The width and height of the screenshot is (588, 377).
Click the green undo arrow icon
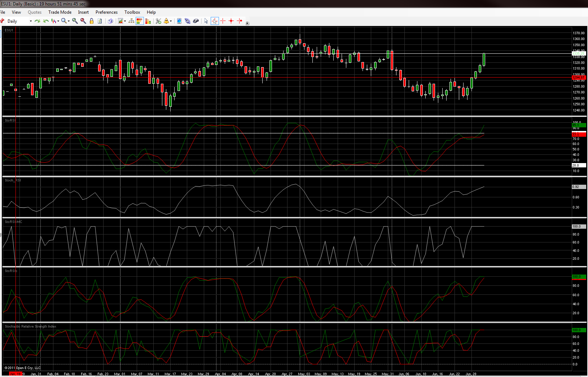point(46,21)
